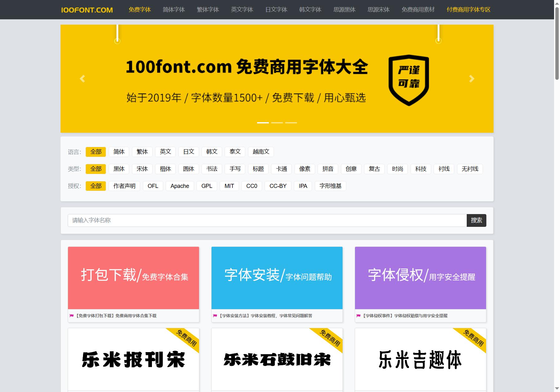Image resolution: width=560 pixels, height=392 pixels.
Task: Open the 简体字体 nav item
Action: coord(174,10)
